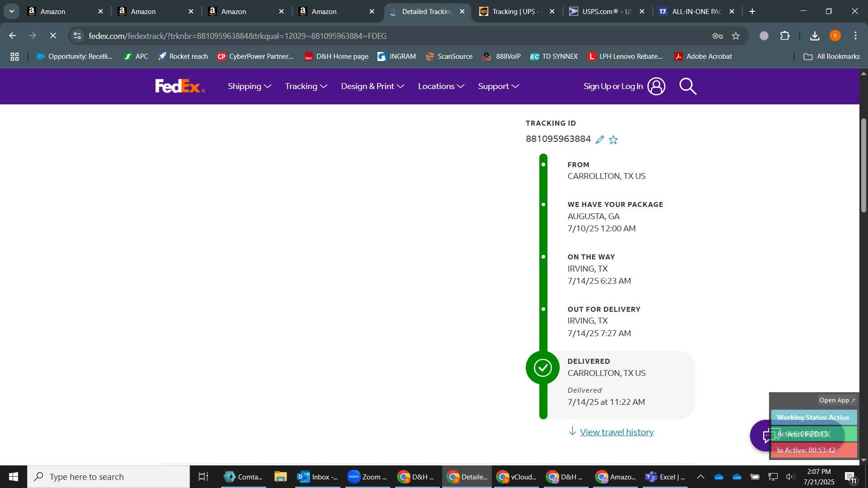868x488 pixels.
Task: Expand the Tracking menu
Action: point(306,86)
